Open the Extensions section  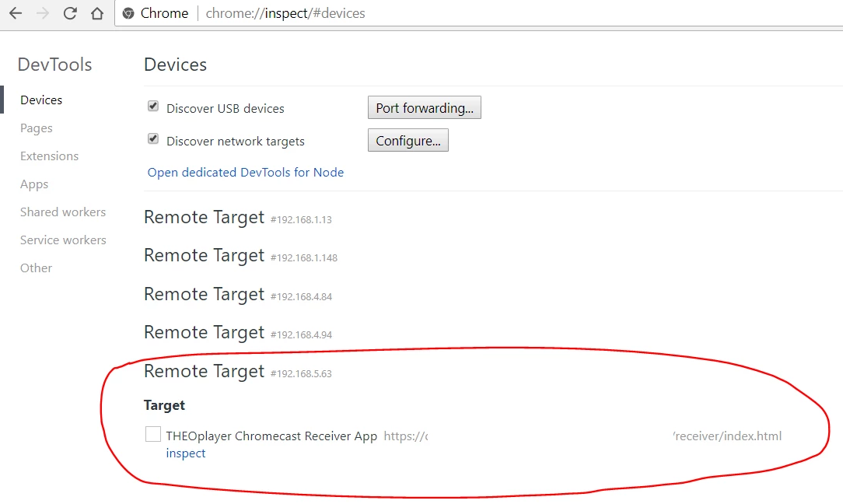(x=49, y=156)
